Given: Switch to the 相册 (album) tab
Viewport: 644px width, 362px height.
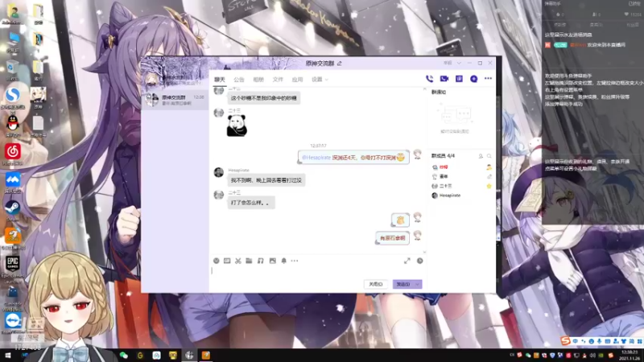Looking at the screenshot, I should (258, 80).
